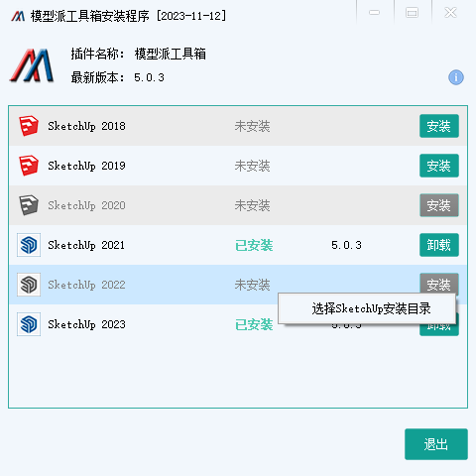Click 未安装 status for SketchUp 2020

[253, 205]
